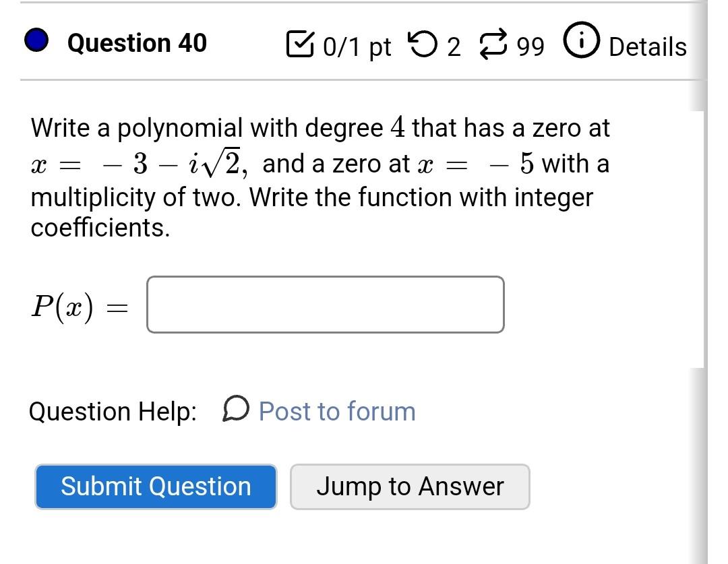The image size is (728, 564).
Task: Click the P(x) = label beside the answer box
Action: coord(80,305)
